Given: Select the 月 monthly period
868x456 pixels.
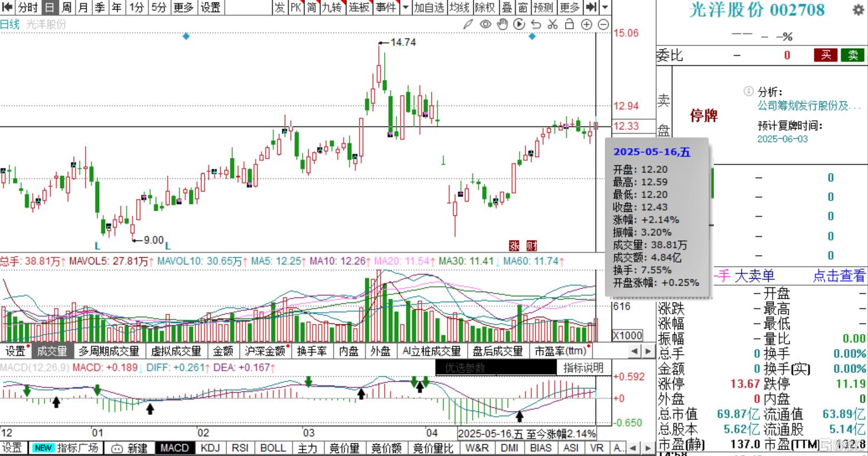Looking at the screenshot, I should click(x=83, y=7).
